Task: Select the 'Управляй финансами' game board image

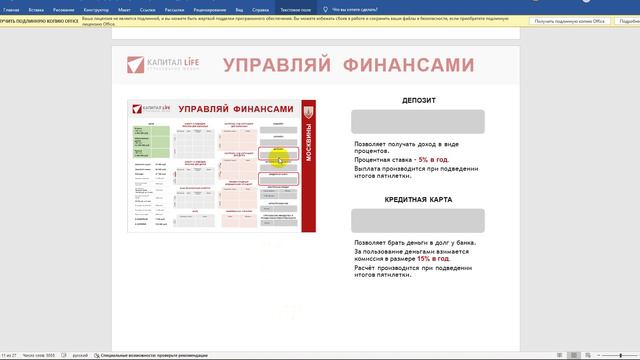Action: pos(222,166)
